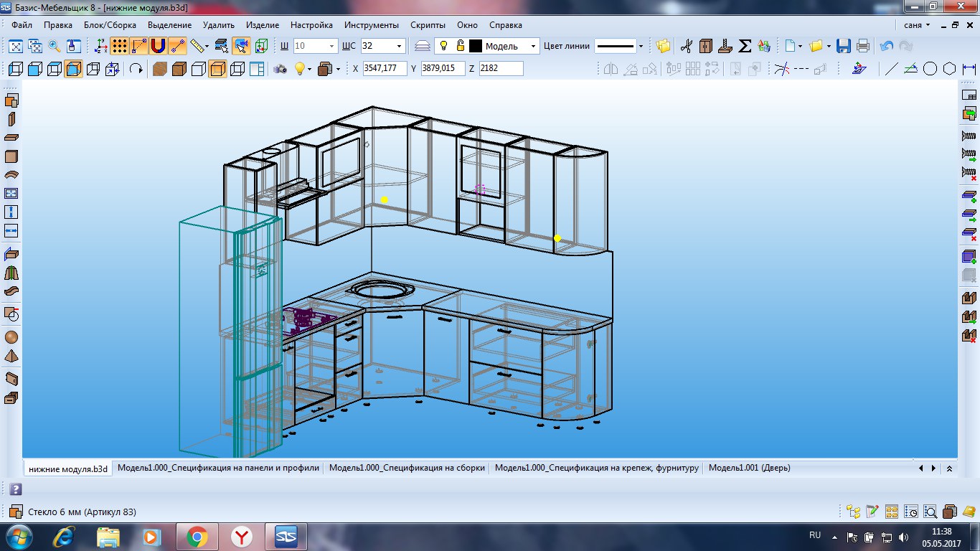
Task: Open the light bulb lighting dropdown
Action: 310,70
